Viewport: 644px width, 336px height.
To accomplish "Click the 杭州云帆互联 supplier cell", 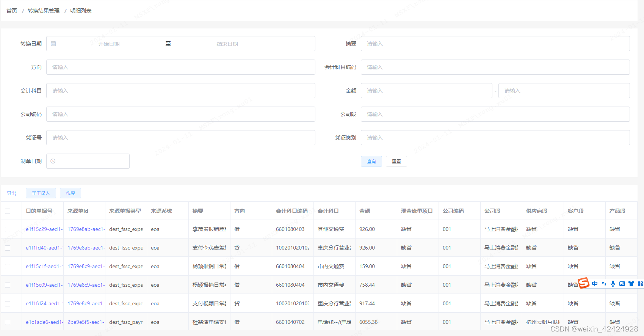I will (543, 322).
